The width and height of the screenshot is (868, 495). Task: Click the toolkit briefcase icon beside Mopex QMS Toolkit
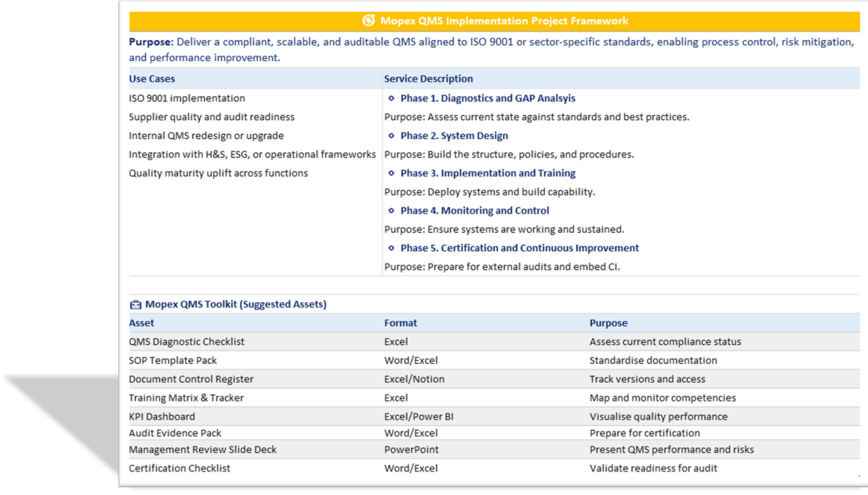(x=135, y=304)
